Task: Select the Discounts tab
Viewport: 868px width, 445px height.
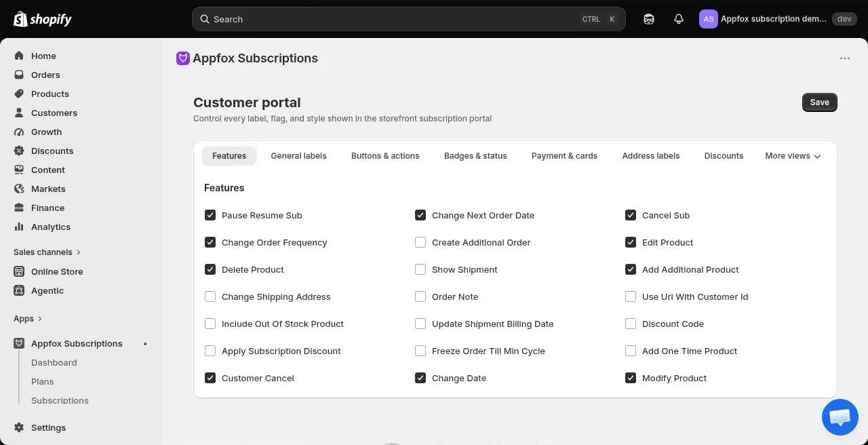Action: (724, 156)
